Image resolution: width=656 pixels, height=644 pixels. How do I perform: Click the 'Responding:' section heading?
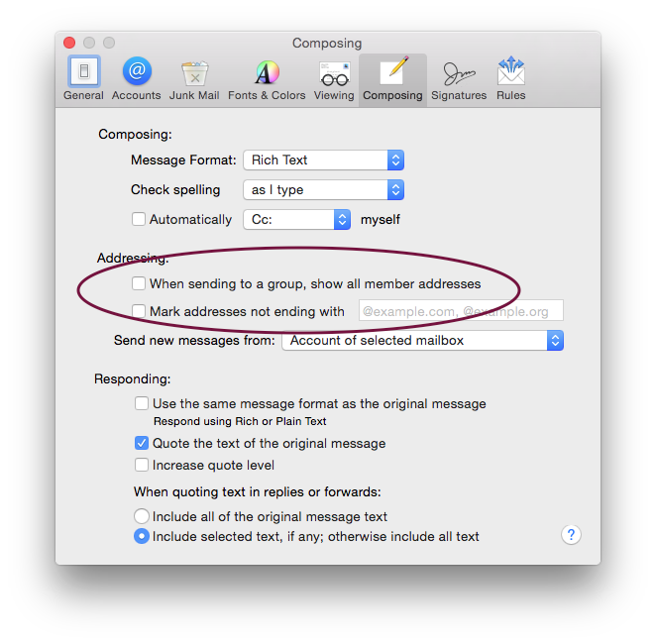pos(133,378)
